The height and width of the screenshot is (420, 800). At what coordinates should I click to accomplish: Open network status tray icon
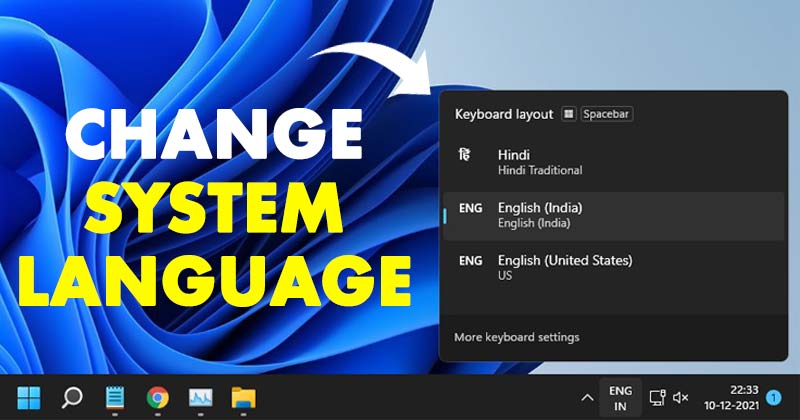pos(658,398)
